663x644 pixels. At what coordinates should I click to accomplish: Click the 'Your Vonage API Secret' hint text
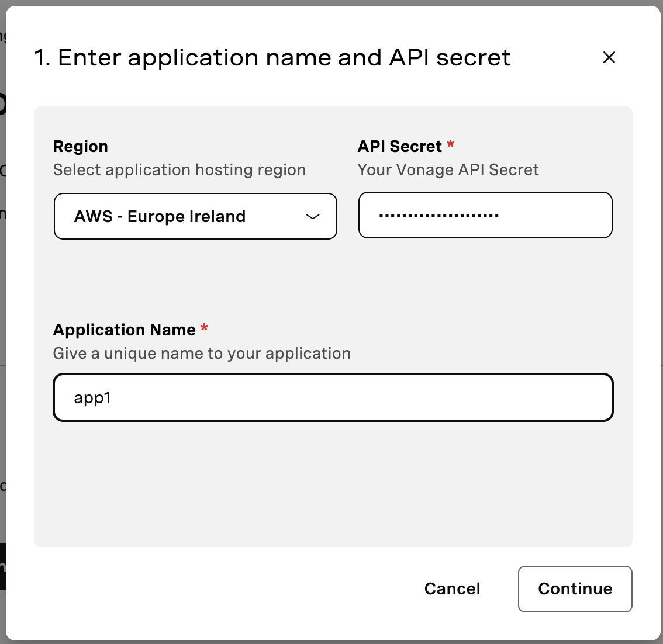pos(448,170)
